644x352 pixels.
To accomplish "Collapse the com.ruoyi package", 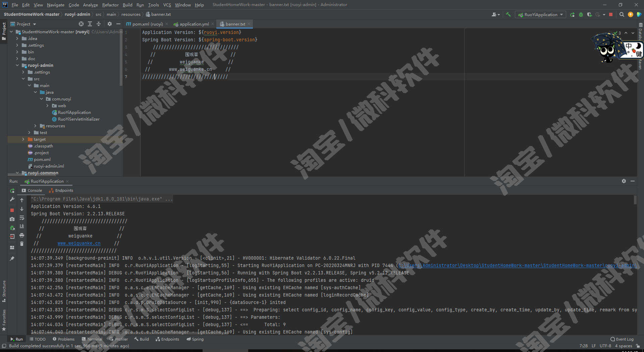I will click(x=41, y=99).
